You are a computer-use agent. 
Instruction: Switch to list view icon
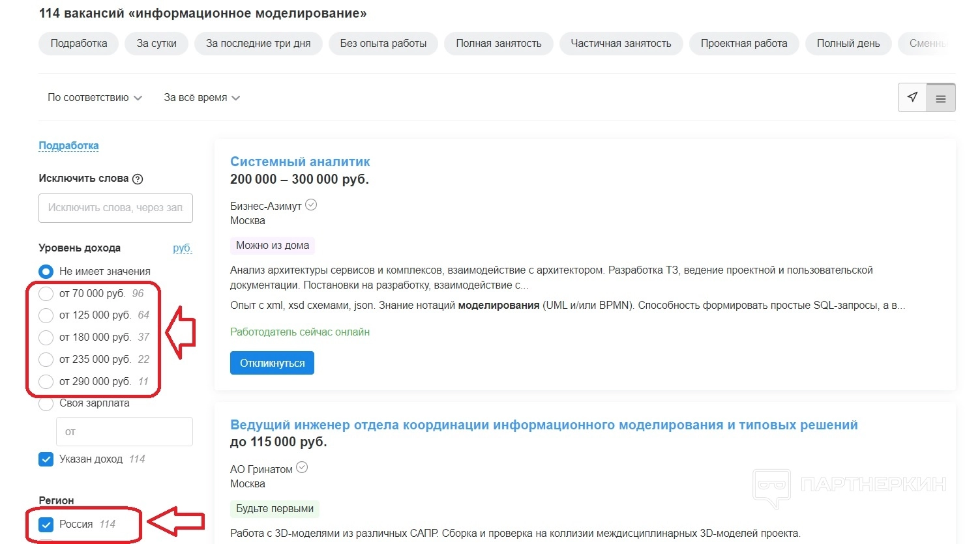[x=941, y=98]
